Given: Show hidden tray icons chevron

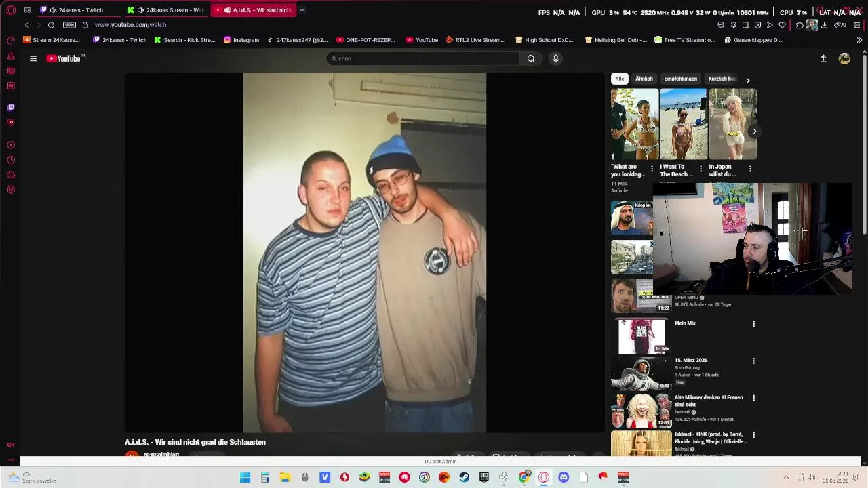Looking at the screenshot, I should pyautogui.click(x=786, y=477).
